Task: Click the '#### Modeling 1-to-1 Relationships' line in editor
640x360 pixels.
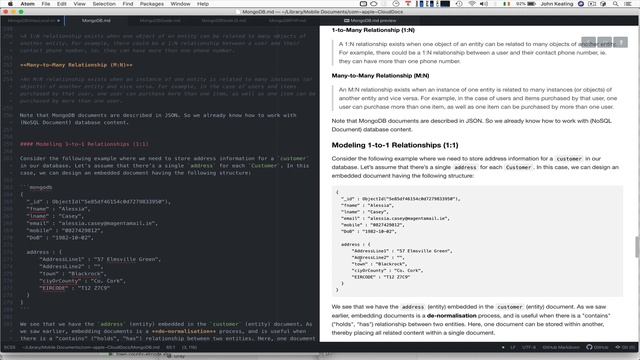Action: tap(84, 144)
